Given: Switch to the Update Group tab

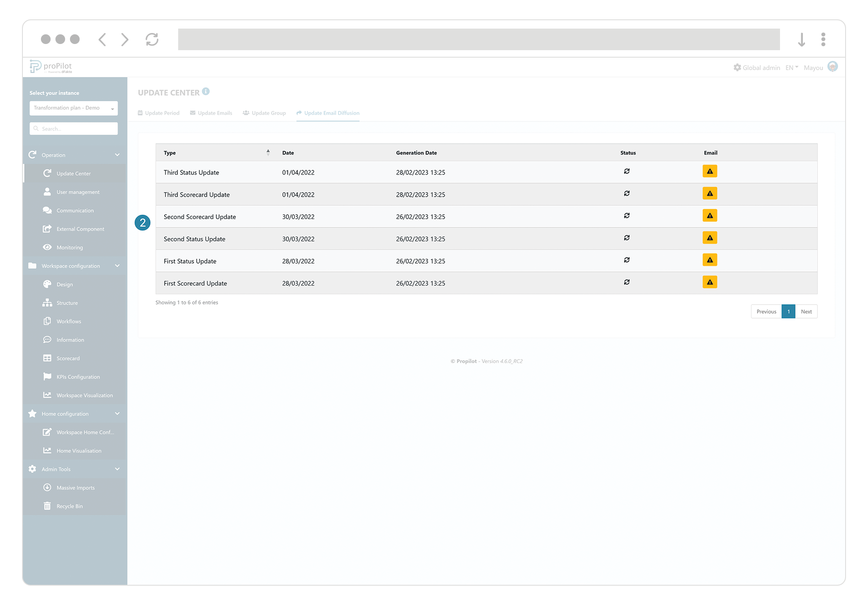Looking at the screenshot, I should tap(264, 113).
